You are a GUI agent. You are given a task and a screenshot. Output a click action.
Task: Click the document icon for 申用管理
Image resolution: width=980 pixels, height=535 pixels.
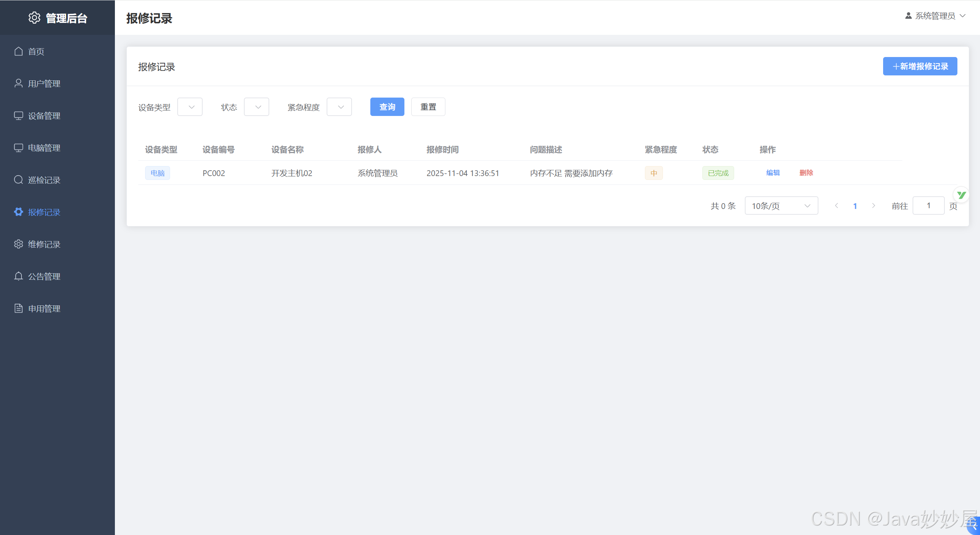(x=18, y=308)
